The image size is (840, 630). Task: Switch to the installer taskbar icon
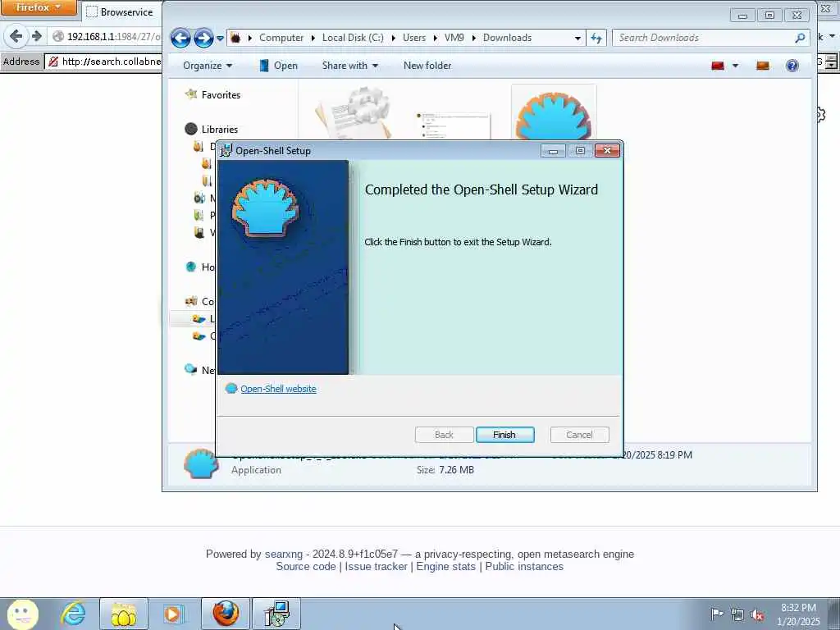[276, 614]
